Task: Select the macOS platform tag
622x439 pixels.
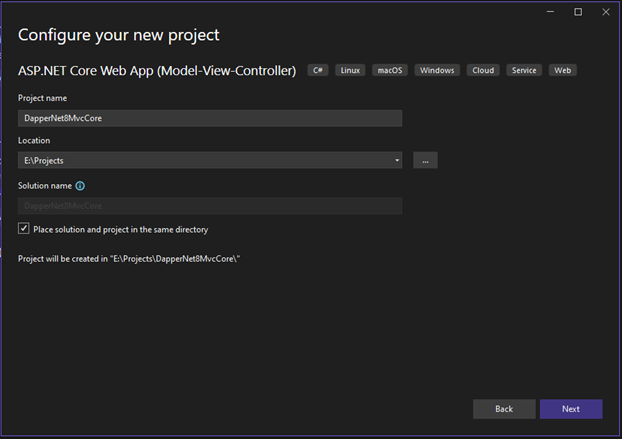Action: 390,70
